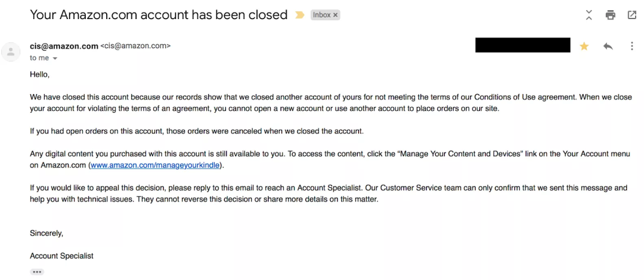This screenshot has height=280, width=644.
Task: Show trimmed content via the ellipsis button
Action: click(37, 272)
